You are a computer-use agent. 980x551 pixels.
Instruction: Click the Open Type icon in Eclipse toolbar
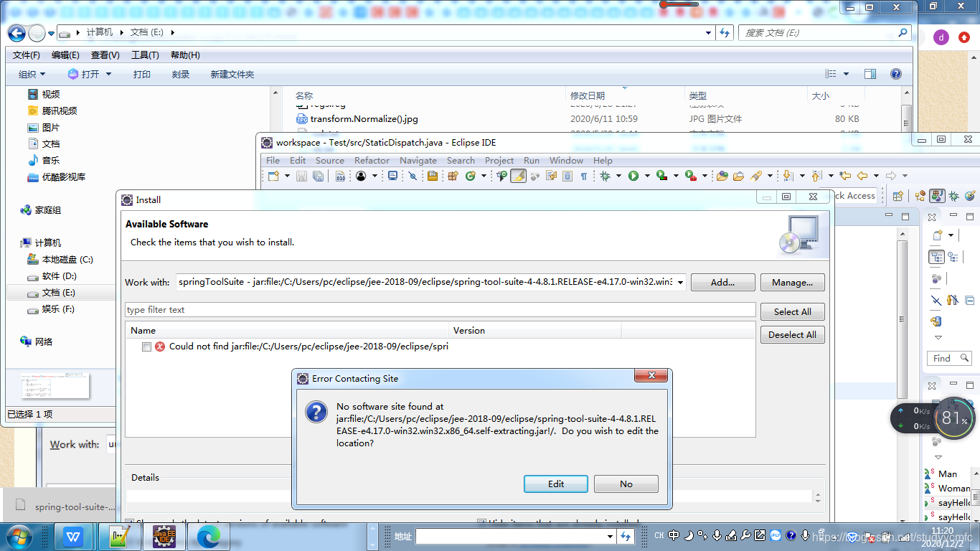[722, 176]
